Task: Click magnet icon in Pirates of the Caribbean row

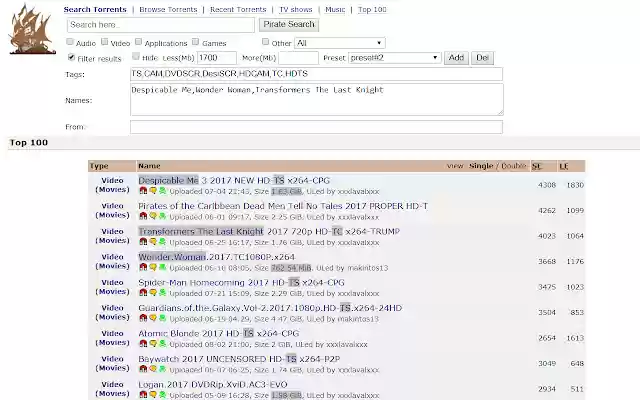Action: point(143,216)
